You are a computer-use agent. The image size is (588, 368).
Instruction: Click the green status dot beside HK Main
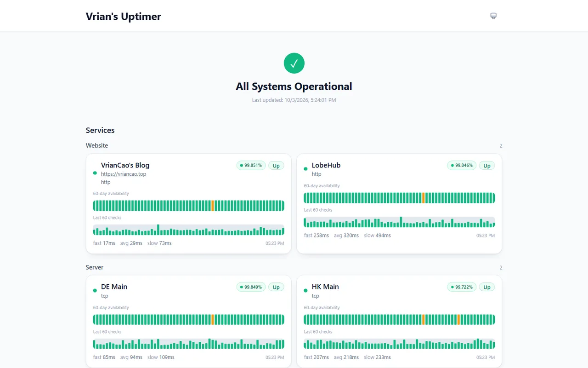click(306, 291)
